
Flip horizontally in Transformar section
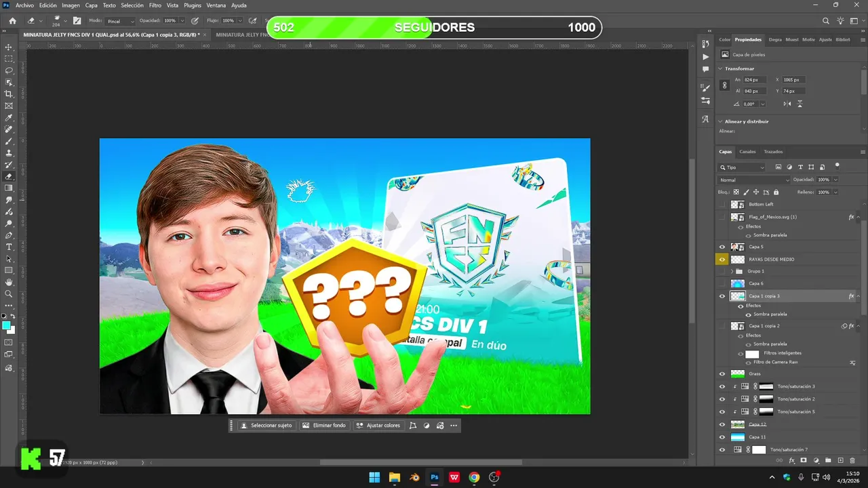pyautogui.click(x=787, y=104)
